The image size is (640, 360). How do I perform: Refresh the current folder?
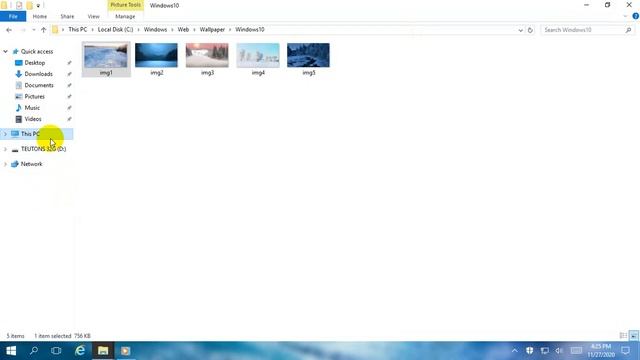530,30
